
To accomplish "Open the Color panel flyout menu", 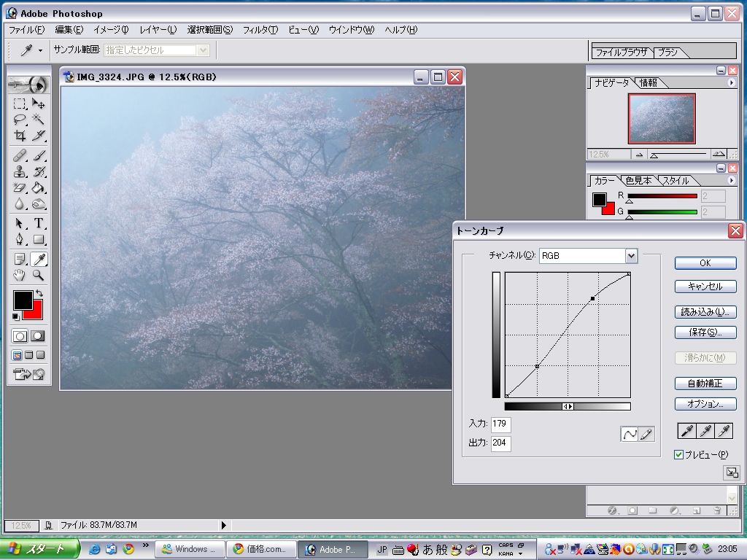I will pyautogui.click(x=731, y=180).
